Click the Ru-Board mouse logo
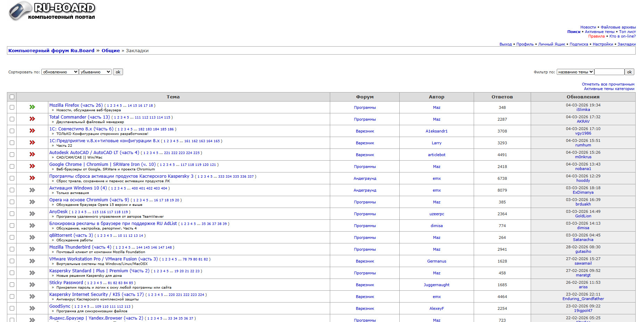 [52, 10]
